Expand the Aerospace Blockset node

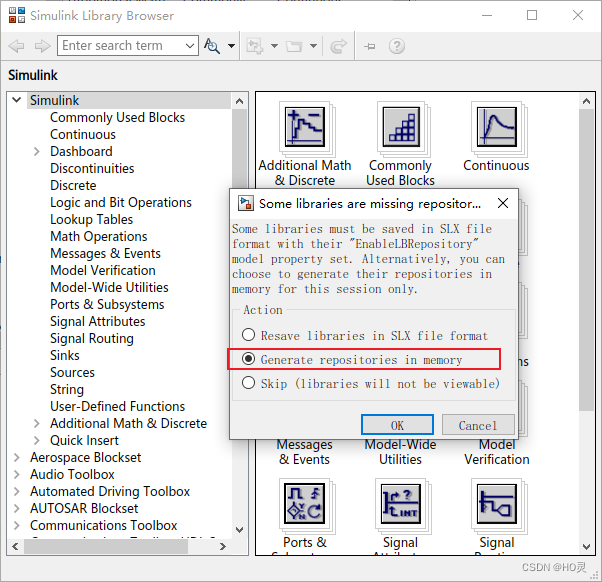click(17, 457)
